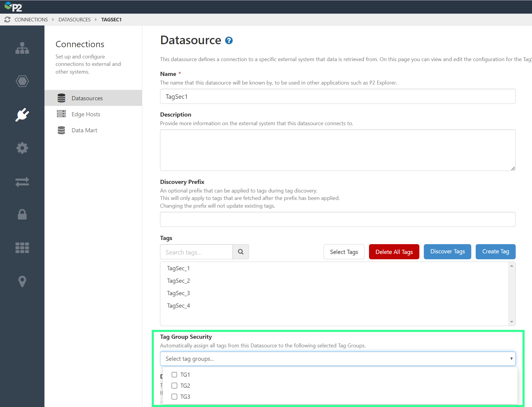Open the lock icon in the sidebar
532x407 pixels.
click(22, 215)
